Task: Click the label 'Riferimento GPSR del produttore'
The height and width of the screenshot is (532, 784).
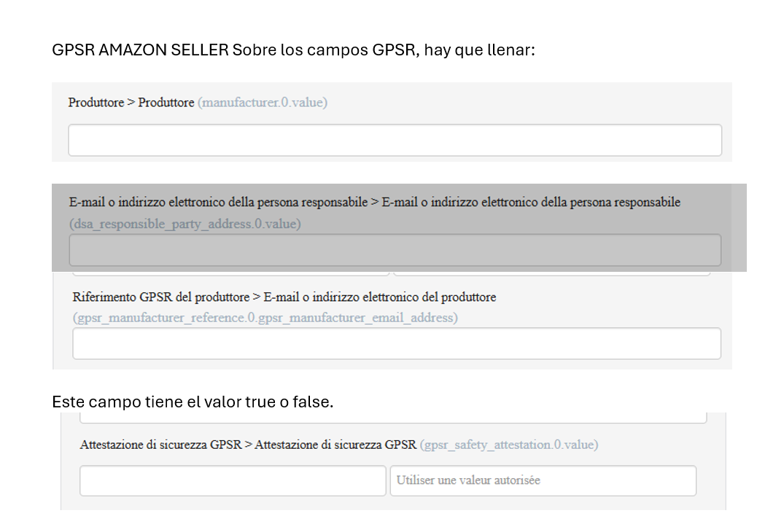Action: click(161, 297)
